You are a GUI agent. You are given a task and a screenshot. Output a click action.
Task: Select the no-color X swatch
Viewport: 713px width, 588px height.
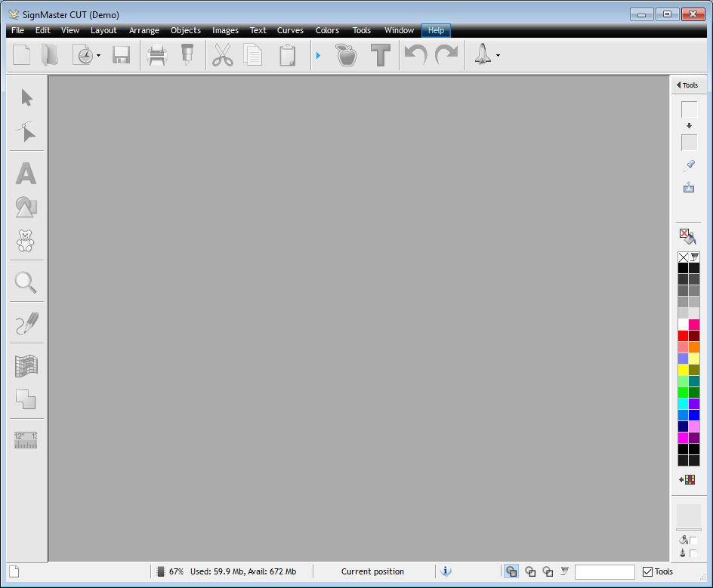coord(683,257)
